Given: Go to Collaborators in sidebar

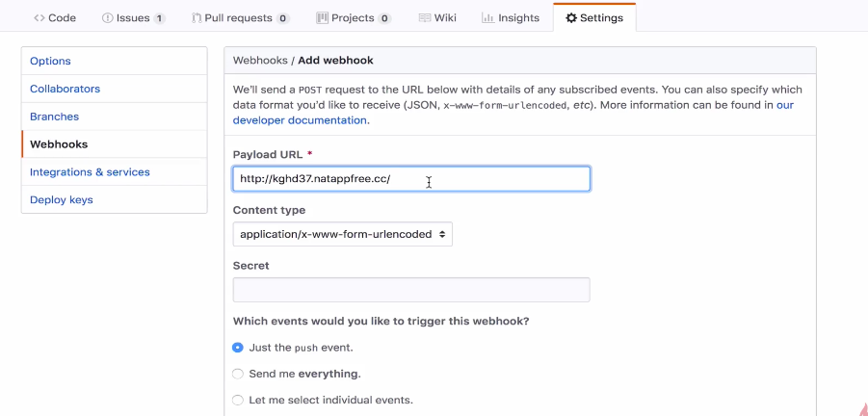Looking at the screenshot, I should pyautogui.click(x=65, y=89).
